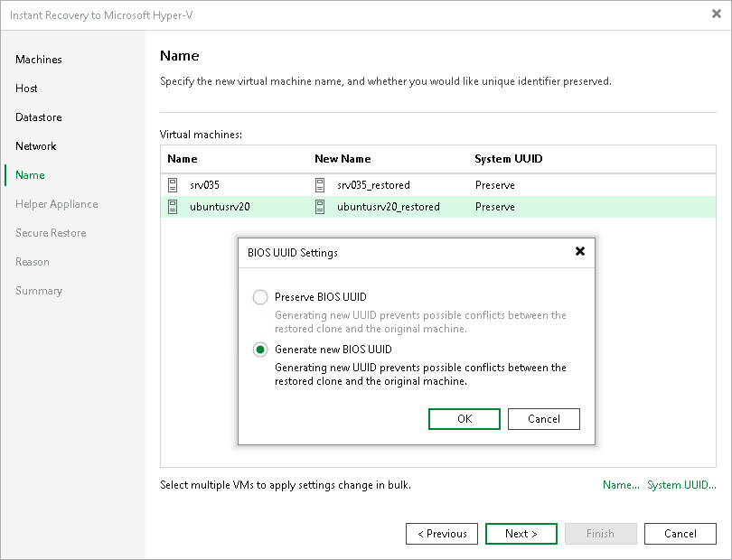Viewport: 732px width, 560px height.
Task: Click the 'Specify the new virtual machine name' description
Action: pyautogui.click(x=386, y=81)
